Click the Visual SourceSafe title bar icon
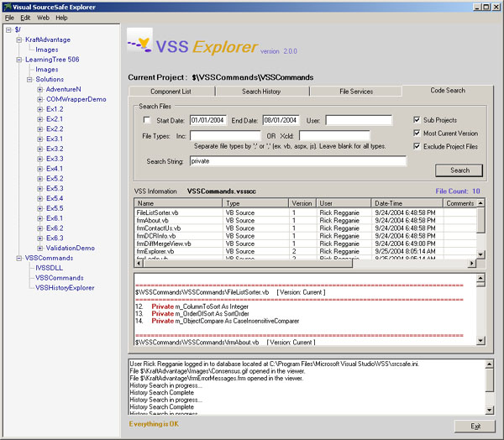 pos(7,7)
